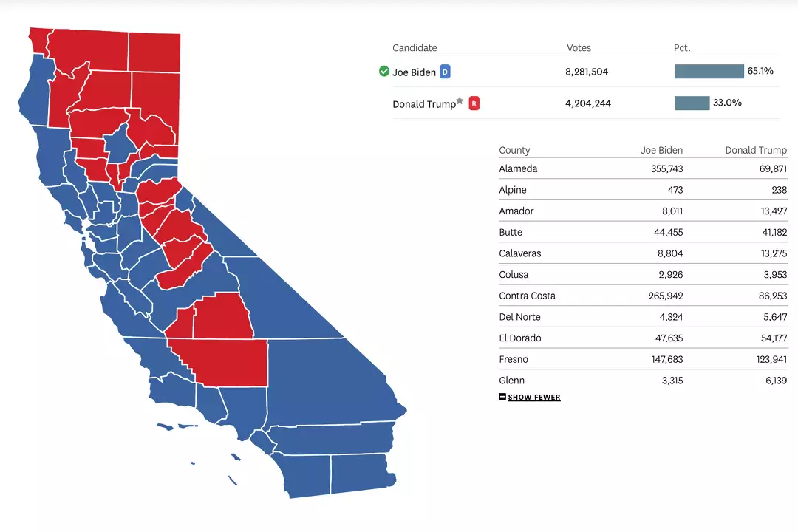Collapse county list with Show Fewer link
This screenshot has height=532, width=798.
tap(534, 398)
